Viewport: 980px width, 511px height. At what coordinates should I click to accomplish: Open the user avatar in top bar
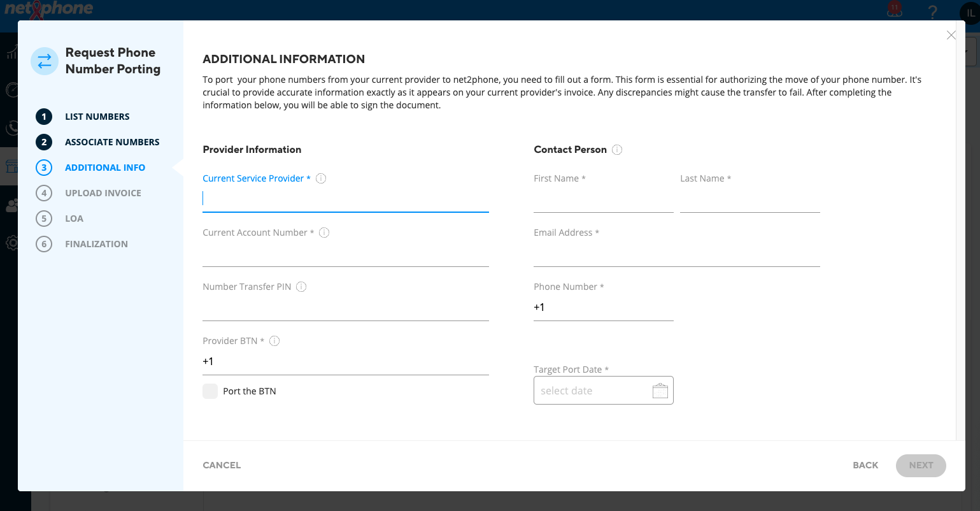coord(970,13)
